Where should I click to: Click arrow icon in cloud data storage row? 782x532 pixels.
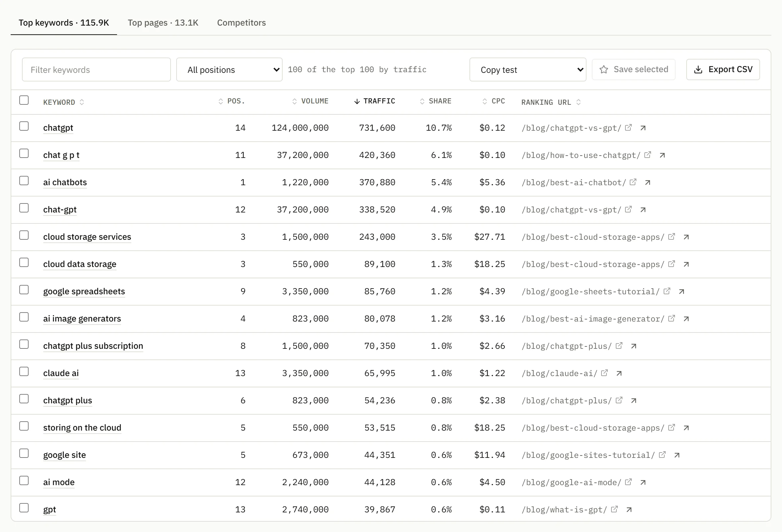pos(686,264)
